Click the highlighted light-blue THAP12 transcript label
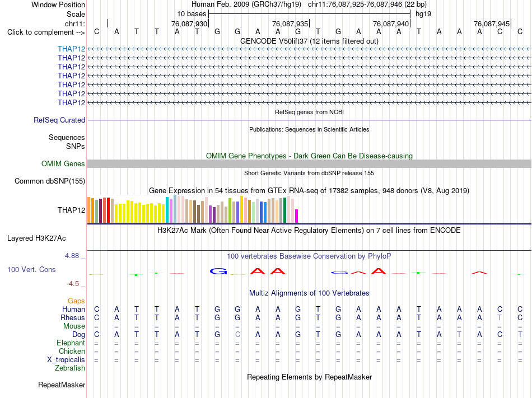 pos(71,49)
